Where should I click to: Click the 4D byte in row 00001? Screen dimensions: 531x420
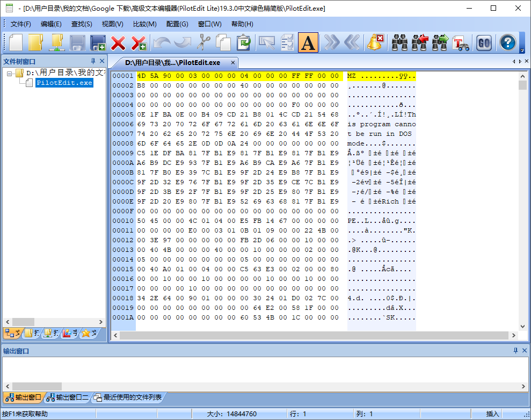(x=141, y=76)
